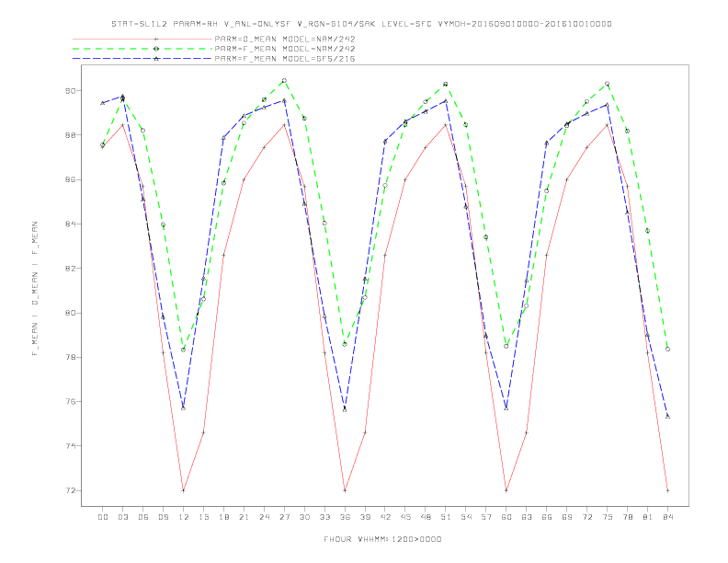Click x-axis tick label 54
The image size is (728, 563).
click(x=466, y=517)
